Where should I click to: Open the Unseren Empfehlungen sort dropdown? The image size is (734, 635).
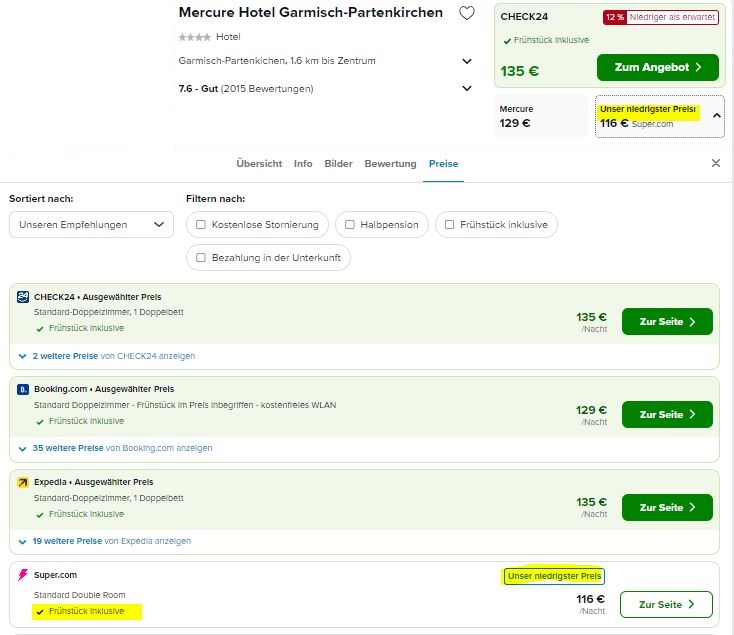pyautogui.click(x=91, y=225)
